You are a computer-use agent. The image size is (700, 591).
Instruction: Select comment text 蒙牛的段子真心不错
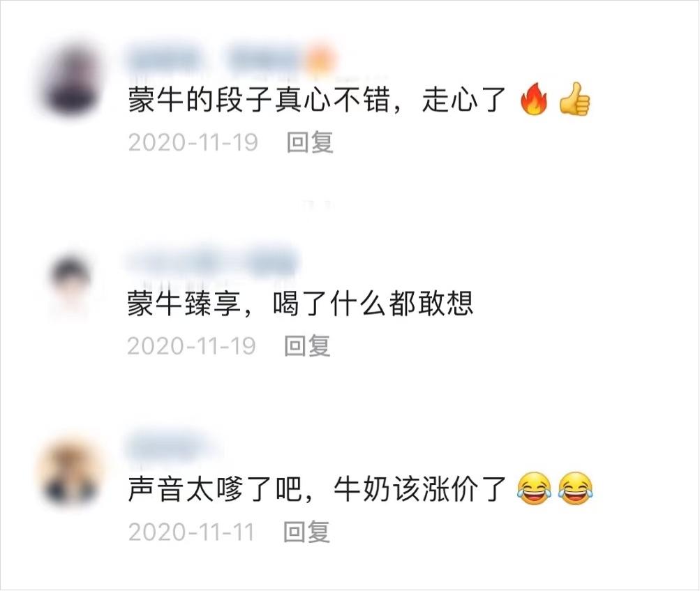click(x=259, y=100)
